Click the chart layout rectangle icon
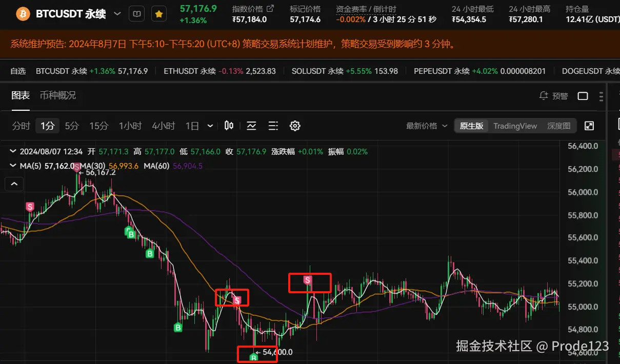Image resolution: width=620 pixels, height=364 pixels. (x=583, y=96)
